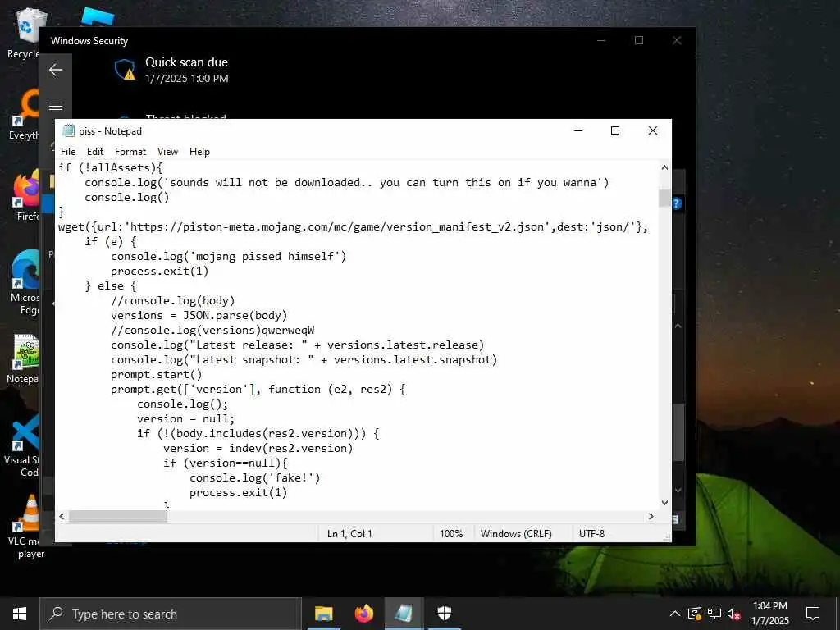Open the File menu in Notepad
Image resolution: width=840 pixels, height=630 pixels.
click(68, 152)
